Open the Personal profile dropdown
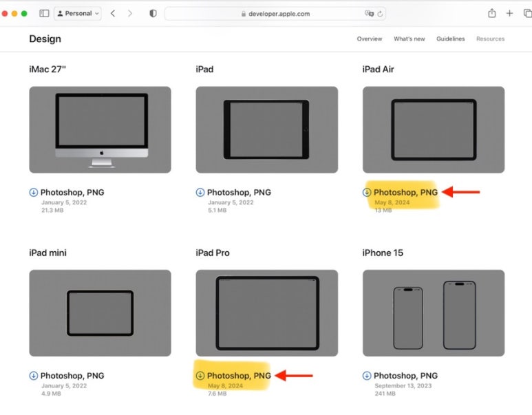 click(x=77, y=13)
